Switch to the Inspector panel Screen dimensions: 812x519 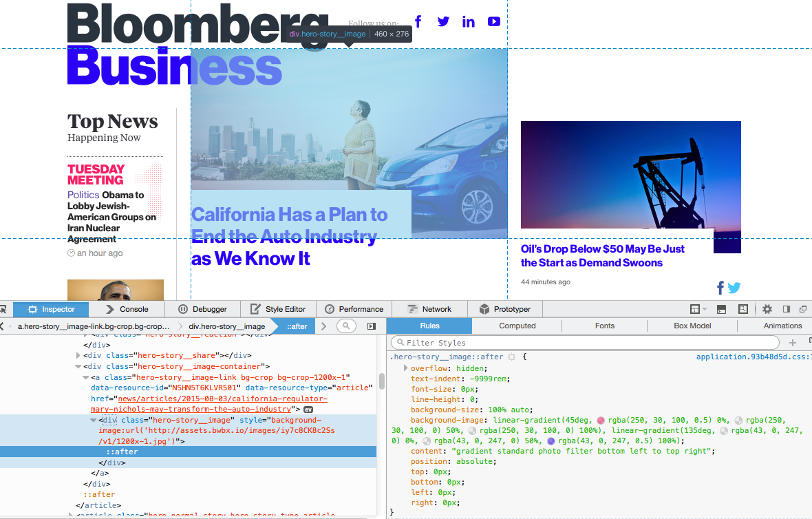(x=52, y=309)
